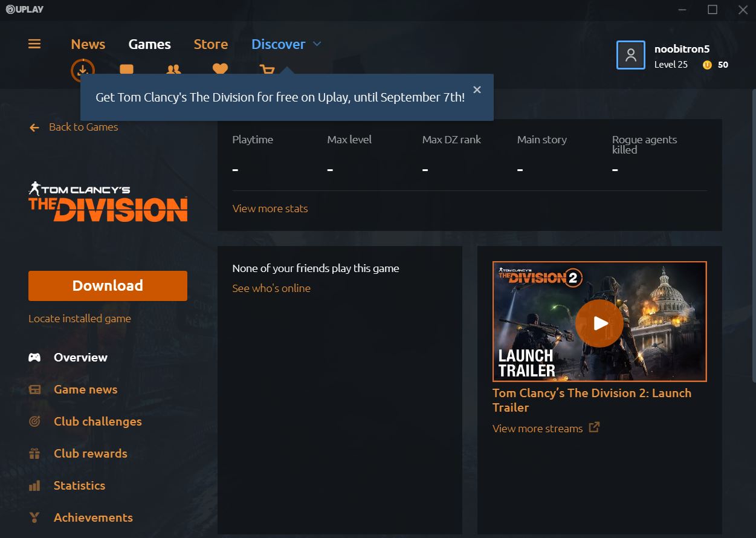Viewport: 756px width, 538px height.
Task: Open Achievements in the sidebar
Action: pyautogui.click(x=93, y=517)
